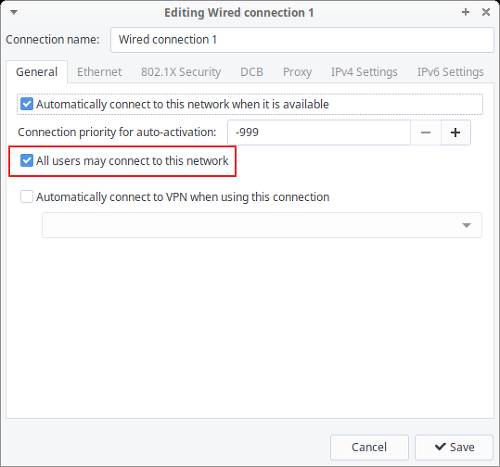Image resolution: width=500 pixels, height=467 pixels.
Task: Save the connection settings
Action: click(454, 447)
